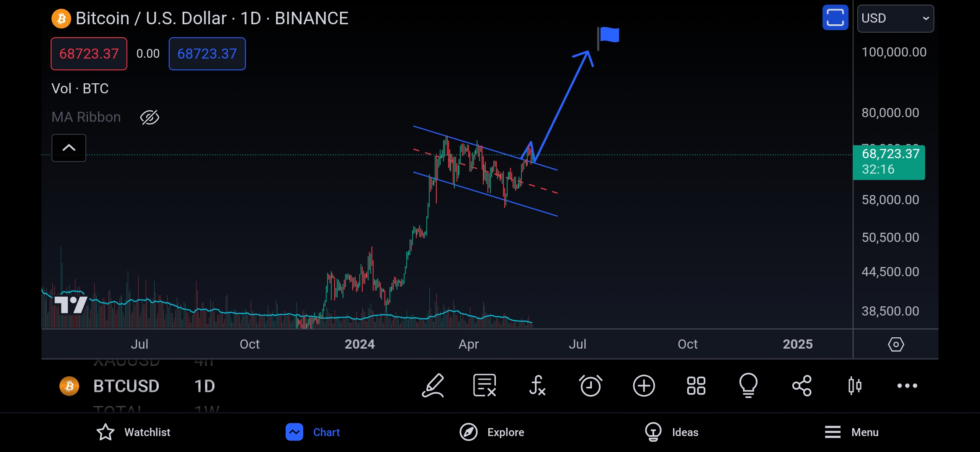Tap the Bitcoin / U.S. Dollar chart title

tap(212, 18)
